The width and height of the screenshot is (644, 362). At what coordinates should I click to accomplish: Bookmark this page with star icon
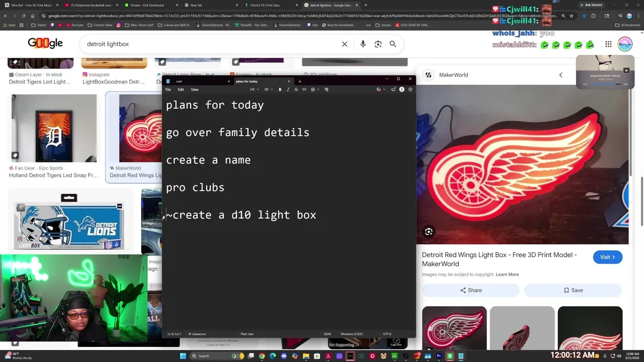coord(572,16)
